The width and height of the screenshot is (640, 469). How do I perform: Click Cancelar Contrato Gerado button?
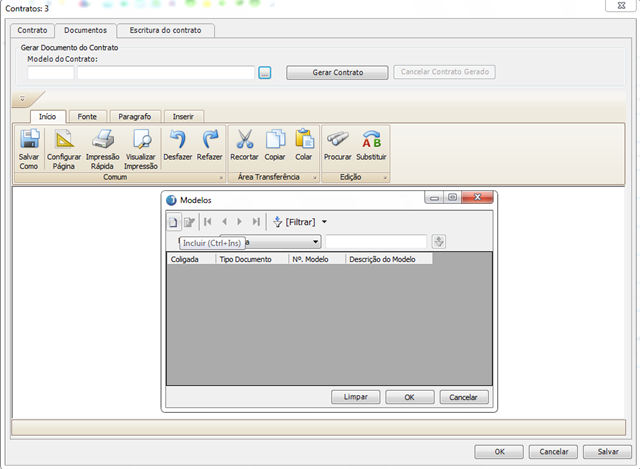click(444, 72)
